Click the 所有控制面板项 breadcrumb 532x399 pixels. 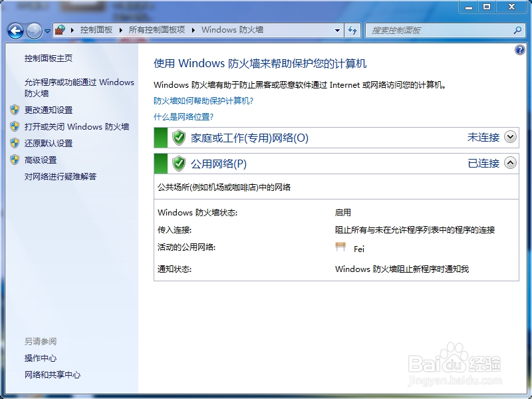click(x=157, y=30)
